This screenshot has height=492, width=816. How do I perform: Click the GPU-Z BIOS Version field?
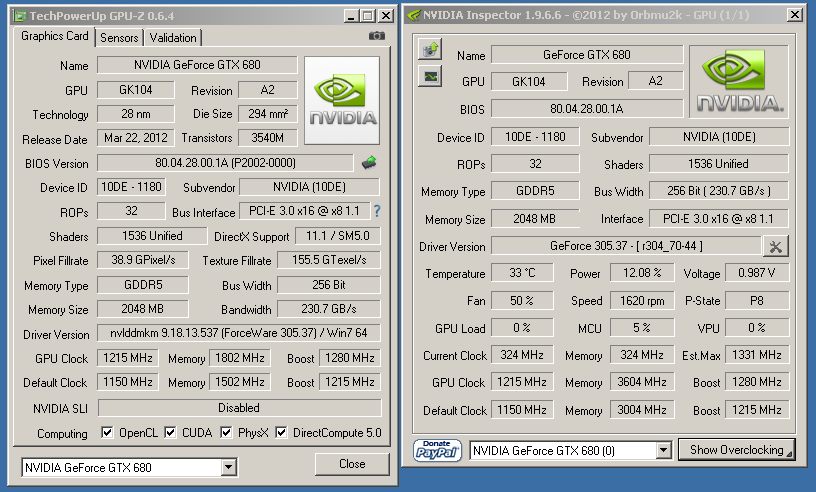coord(225,163)
